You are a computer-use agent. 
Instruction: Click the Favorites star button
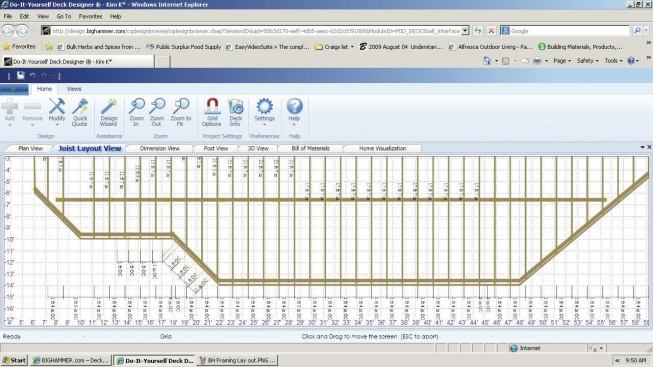(19, 47)
